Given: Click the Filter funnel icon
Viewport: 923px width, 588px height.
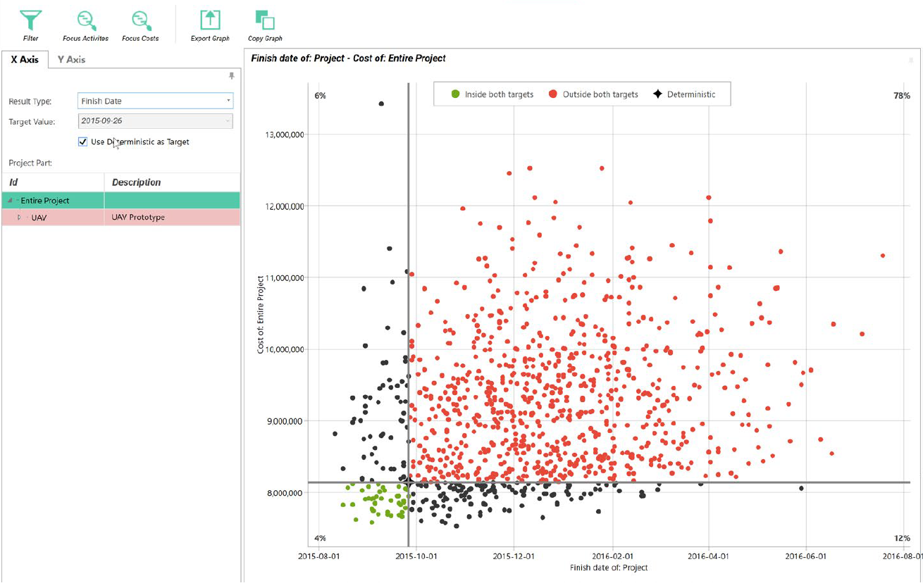Looking at the screenshot, I should point(30,21).
